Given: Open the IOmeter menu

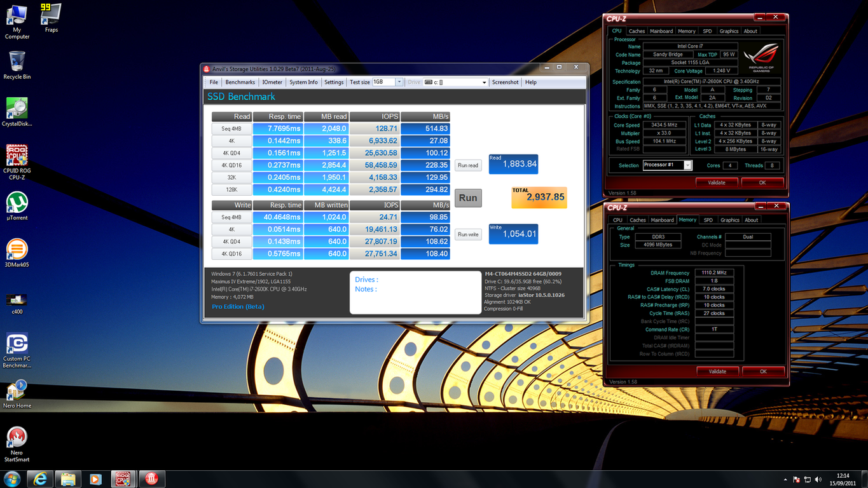Looking at the screenshot, I should (272, 82).
